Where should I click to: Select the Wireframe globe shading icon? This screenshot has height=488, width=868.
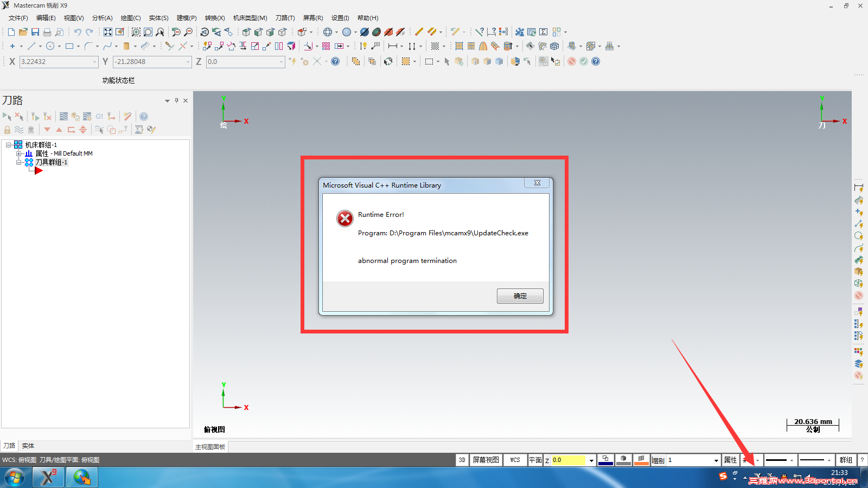[328, 32]
